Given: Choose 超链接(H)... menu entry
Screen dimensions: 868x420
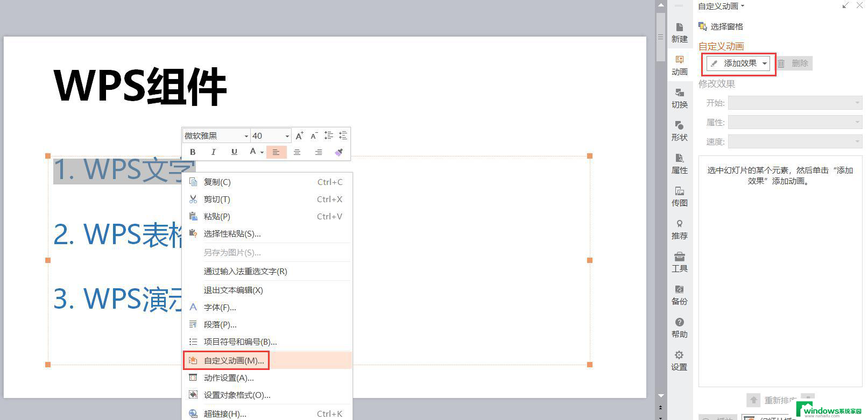Looking at the screenshot, I should 267,414.
